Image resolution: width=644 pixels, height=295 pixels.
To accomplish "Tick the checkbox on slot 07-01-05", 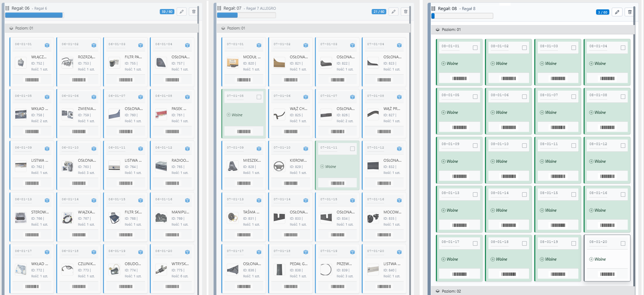I will [259, 97].
